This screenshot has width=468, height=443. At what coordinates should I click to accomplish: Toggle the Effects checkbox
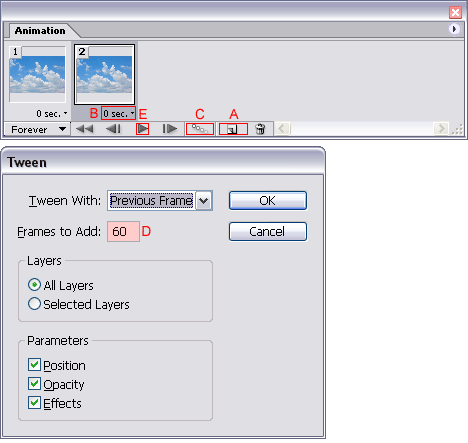pos(34,403)
